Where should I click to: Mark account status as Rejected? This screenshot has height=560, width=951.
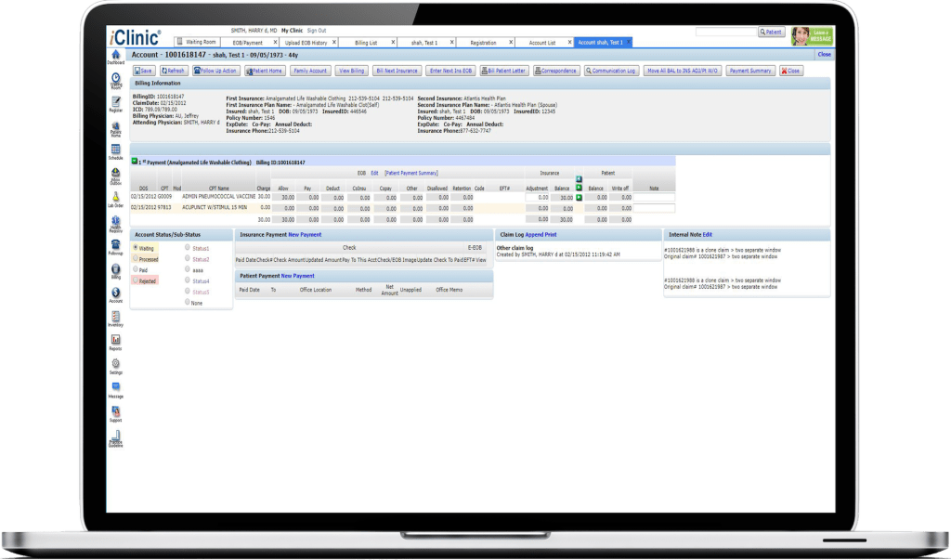point(136,280)
